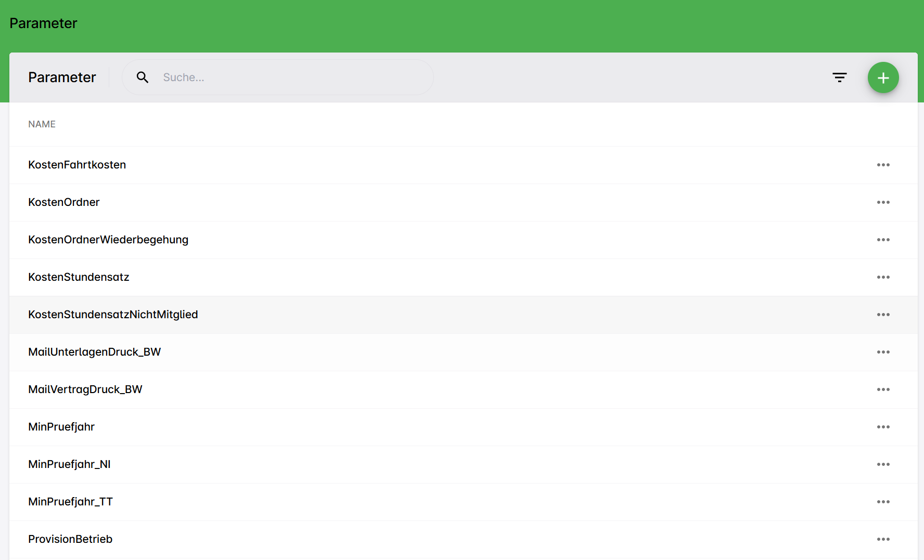Show options for the MailUnterlagenDruck_BW row
Screen dimensions: 924x560
coord(883,352)
